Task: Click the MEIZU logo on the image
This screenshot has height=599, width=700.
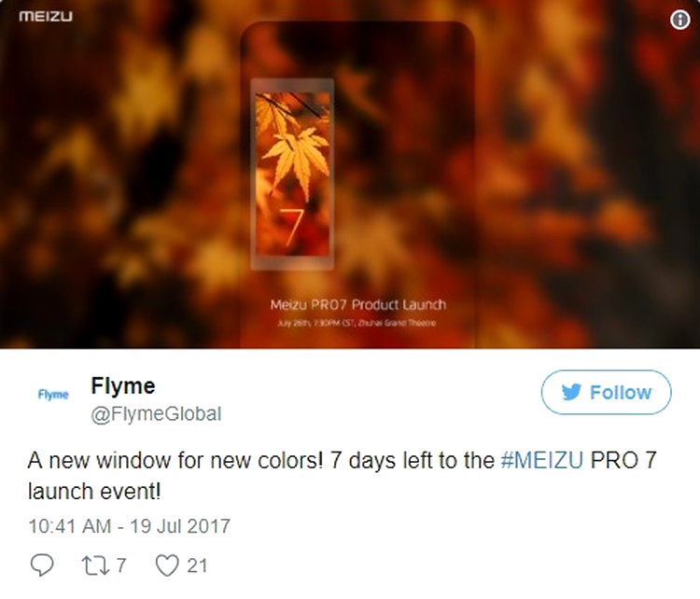Action: click(x=46, y=17)
